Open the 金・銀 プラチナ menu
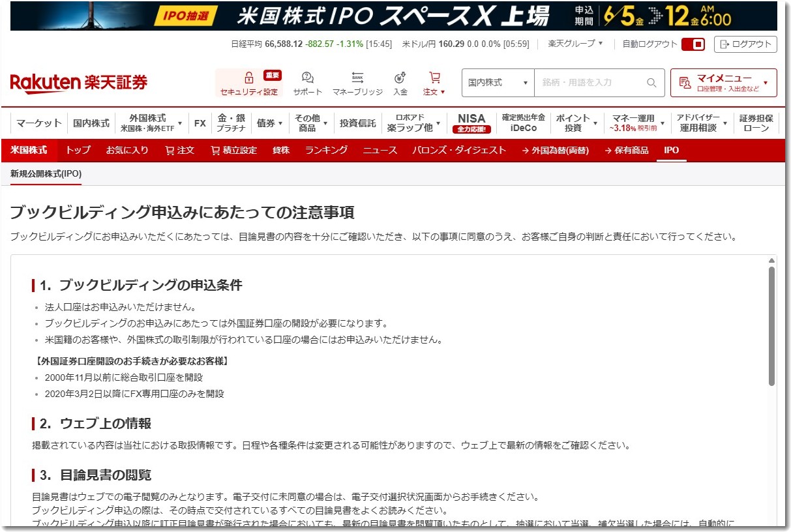791x532 pixels. point(231,123)
